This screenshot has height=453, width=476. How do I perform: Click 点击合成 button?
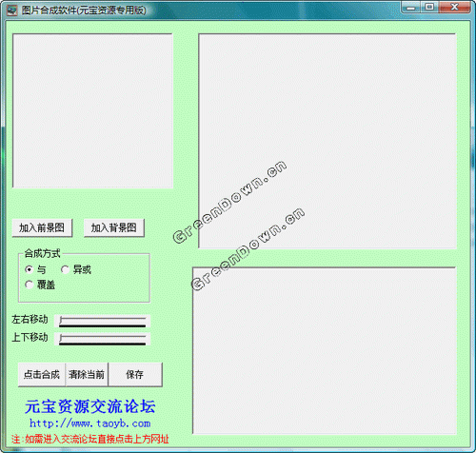42,375
